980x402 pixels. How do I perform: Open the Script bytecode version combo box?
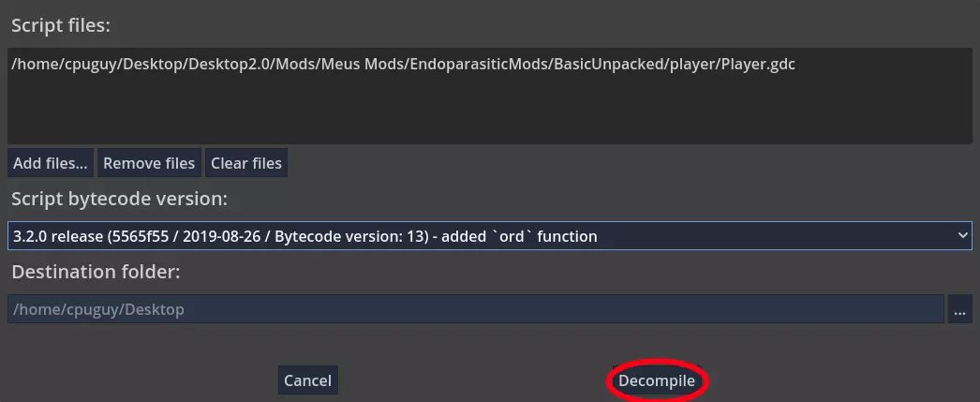click(489, 236)
